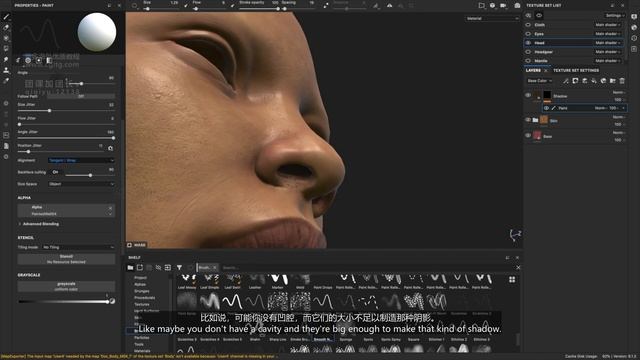This screenshot has width=640, height=360.
Task: Select the Eraser tool
Action: pos(6,28)
